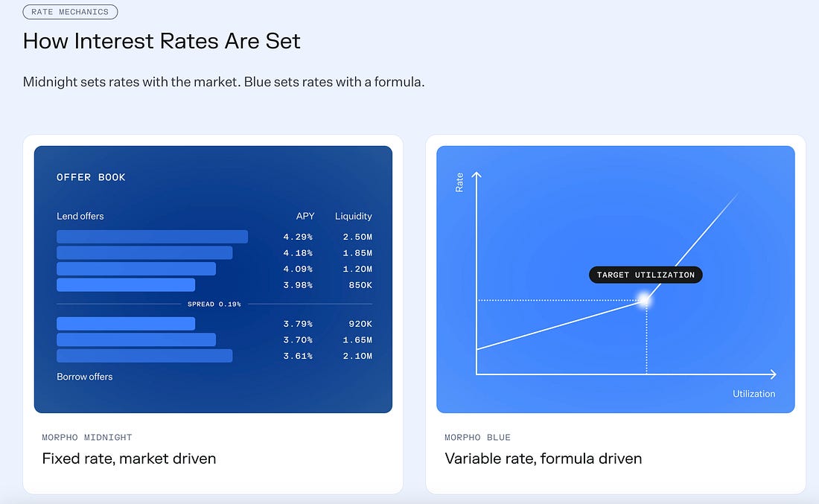The height and width of the screenshot is (504, 819).
Task: Click the RATE MECHANICS pill badge
Action: (70, 11)
